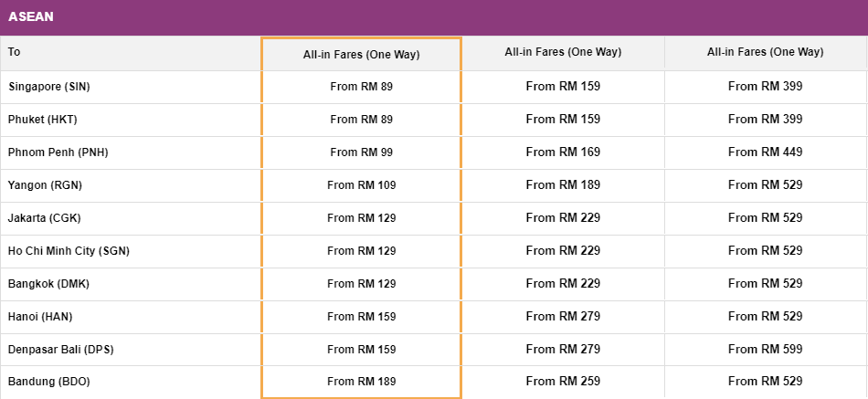Click the Hanoi (HAN) destination
This screenshot has width=868, height=399.
pyautogui.click(x=40, y=317)
